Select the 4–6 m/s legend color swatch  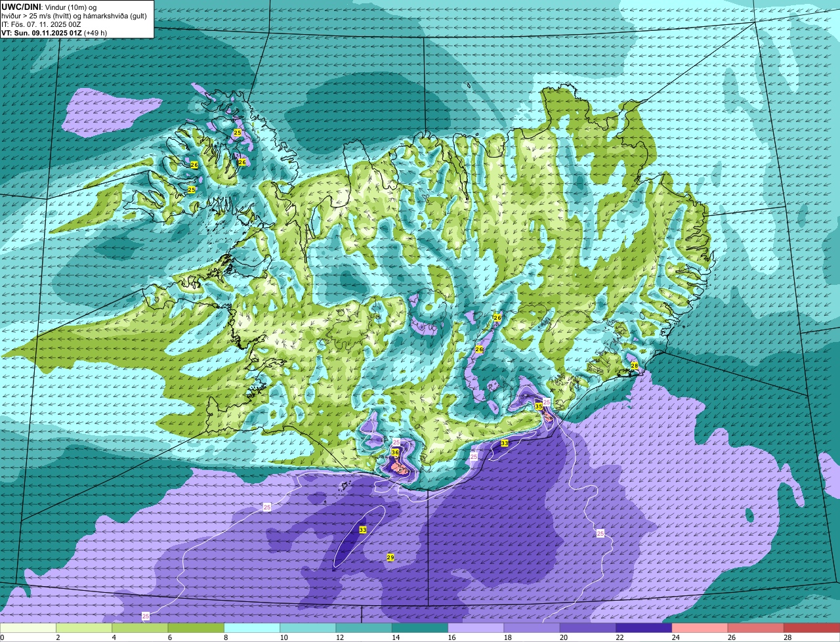[x=140, y=628]
